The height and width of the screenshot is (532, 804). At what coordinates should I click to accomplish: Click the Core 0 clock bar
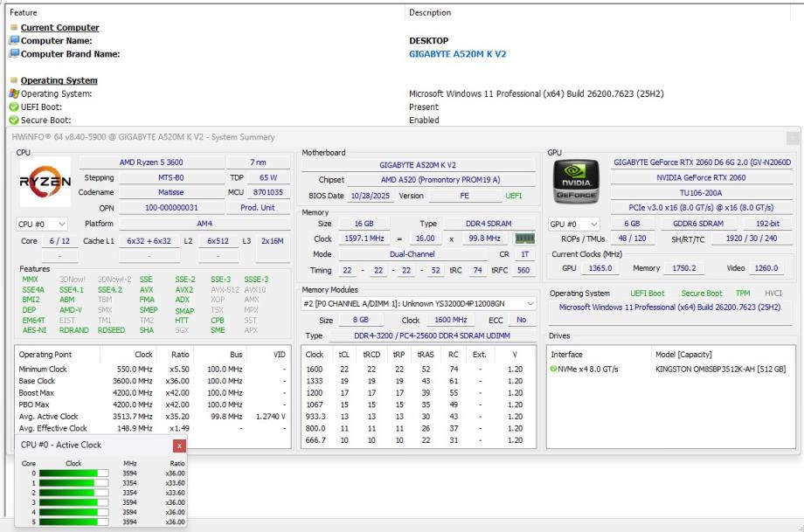[x=73, y=473]
